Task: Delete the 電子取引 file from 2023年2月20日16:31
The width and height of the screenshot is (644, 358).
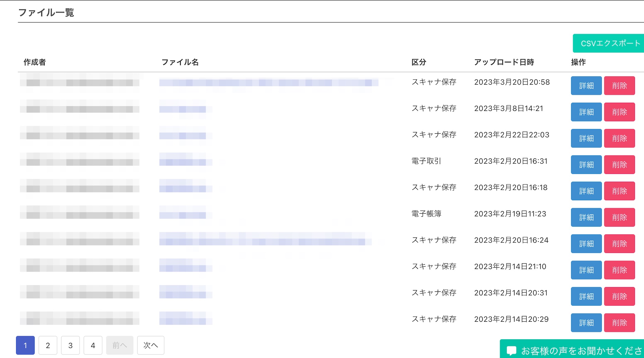Action: (620, 165)
